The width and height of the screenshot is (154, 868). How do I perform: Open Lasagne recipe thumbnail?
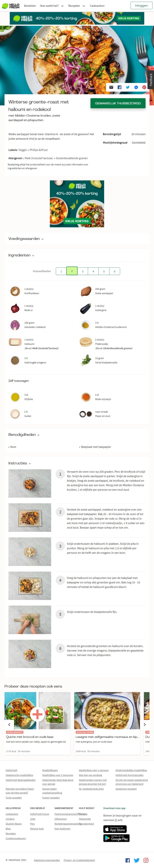pyautogui.click(x=107, y=710)
